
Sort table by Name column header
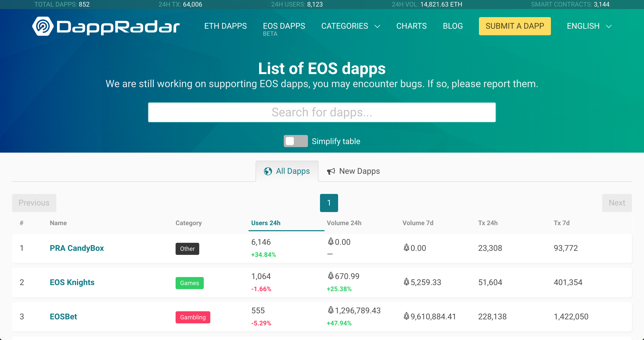tap(58, 223)
